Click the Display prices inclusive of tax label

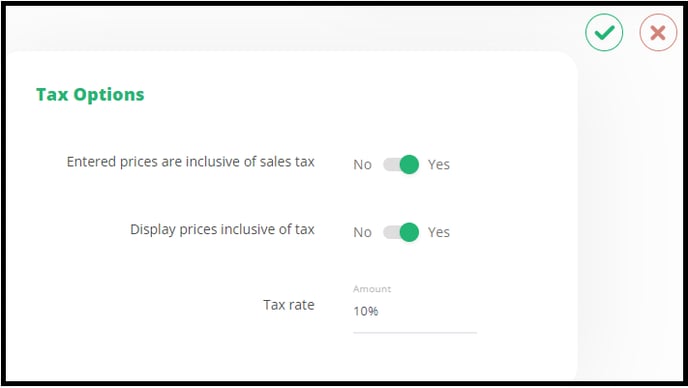pyautogui.click(x=222, y=230)
